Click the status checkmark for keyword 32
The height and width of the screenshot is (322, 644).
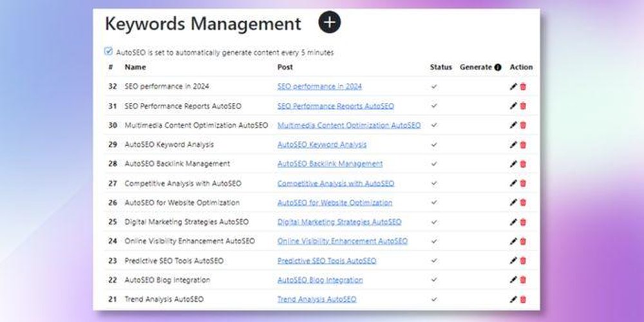[434, 87]
